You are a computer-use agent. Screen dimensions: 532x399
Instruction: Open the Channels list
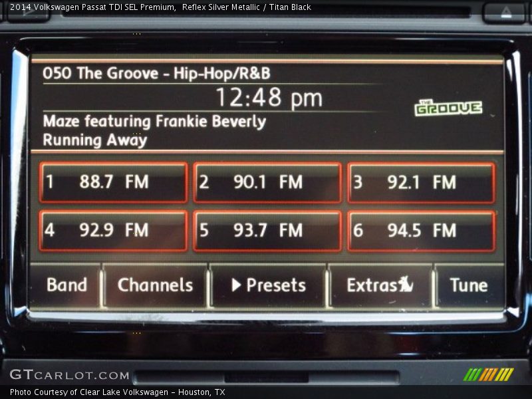[x=156, y=285]
